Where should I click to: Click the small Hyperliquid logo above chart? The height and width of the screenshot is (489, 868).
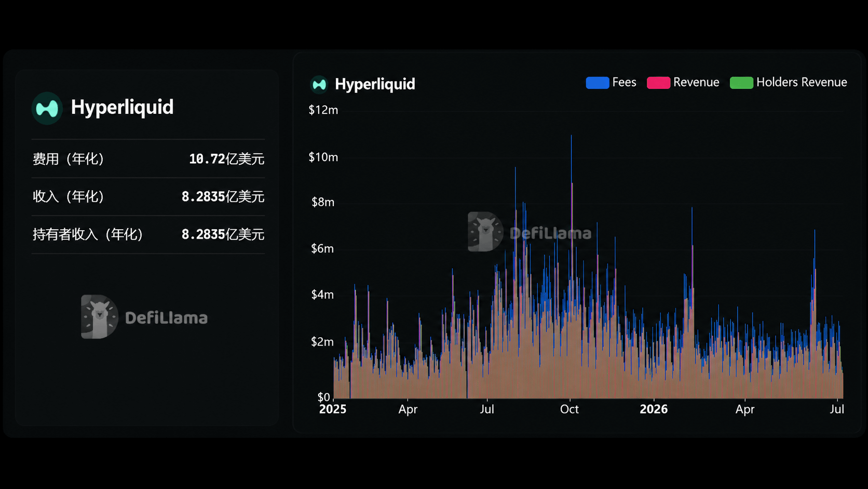(319, 84)
